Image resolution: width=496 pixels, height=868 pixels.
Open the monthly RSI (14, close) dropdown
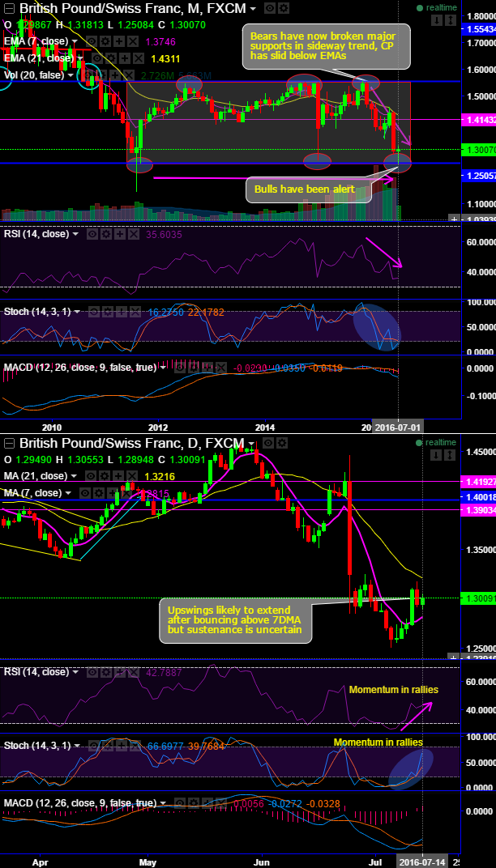[77, 234]
